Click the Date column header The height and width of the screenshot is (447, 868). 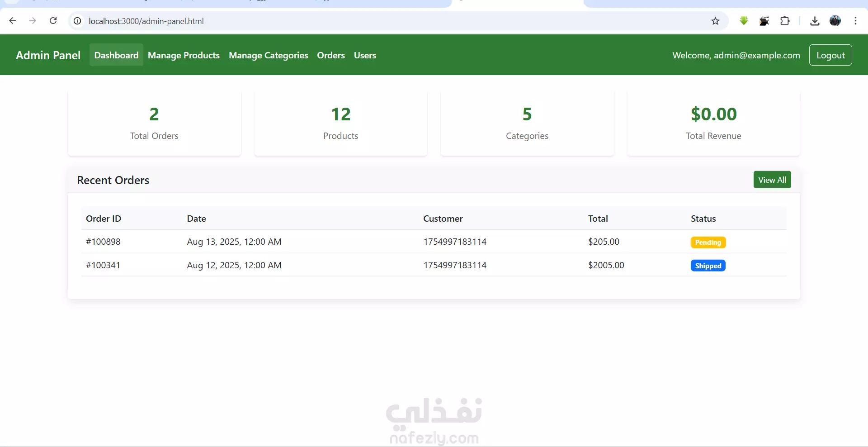[x=197, y=219]
